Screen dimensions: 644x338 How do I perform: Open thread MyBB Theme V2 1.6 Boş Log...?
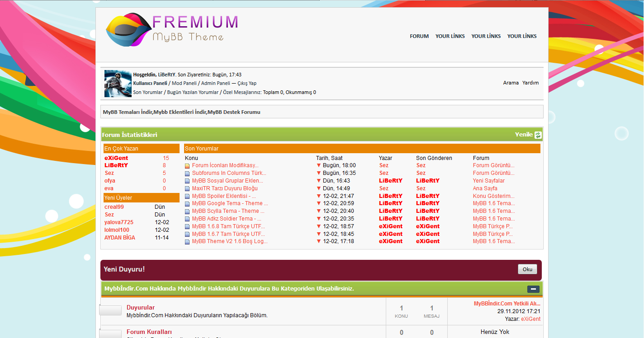(230, 241)
